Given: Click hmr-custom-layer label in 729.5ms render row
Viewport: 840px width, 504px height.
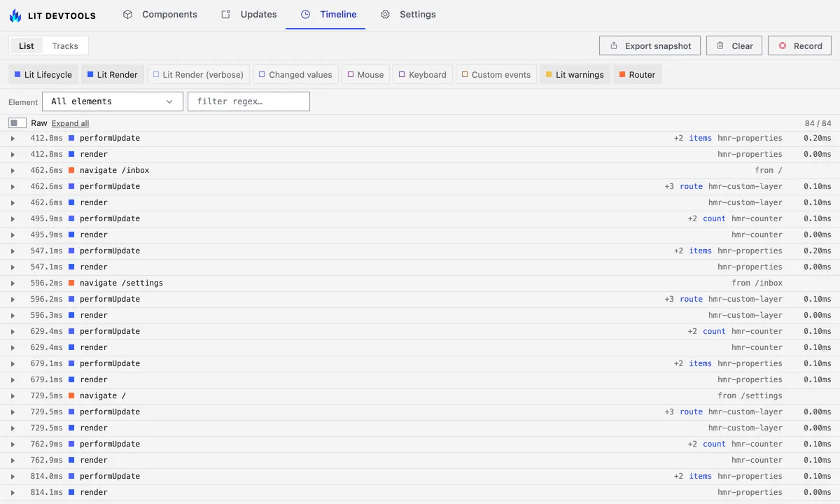Looking at the screenshot, I should click(x=745, y=428).
